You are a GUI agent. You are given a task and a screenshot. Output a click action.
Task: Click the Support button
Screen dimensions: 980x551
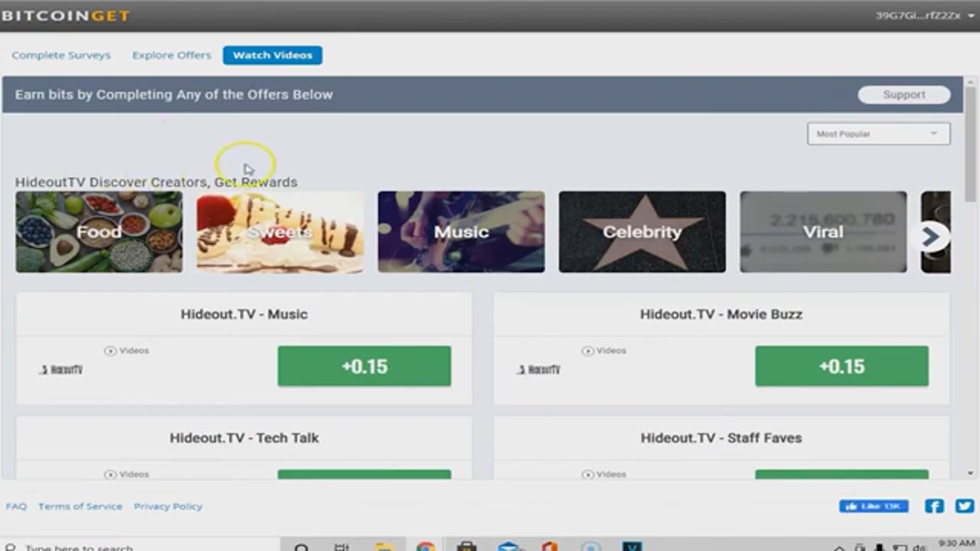pyautogui.click(x=904, y=95)
